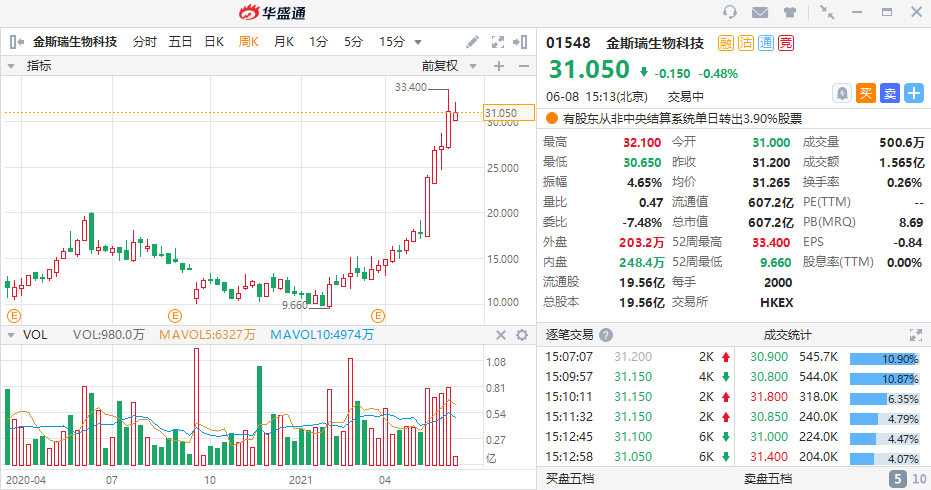Image resolution: width=931 pixels, height=490 pixels.
Task: Click the 沽 short-sell badge
Action: point(746,43)
